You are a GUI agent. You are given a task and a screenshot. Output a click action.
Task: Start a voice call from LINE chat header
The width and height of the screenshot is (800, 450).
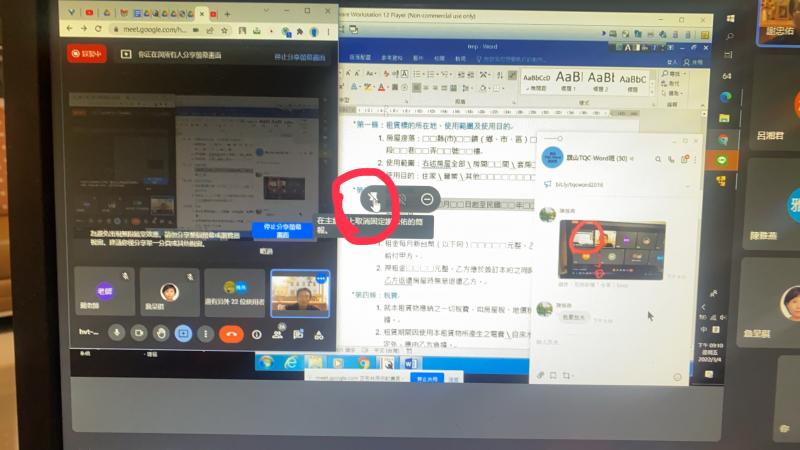tap(671, 159)
